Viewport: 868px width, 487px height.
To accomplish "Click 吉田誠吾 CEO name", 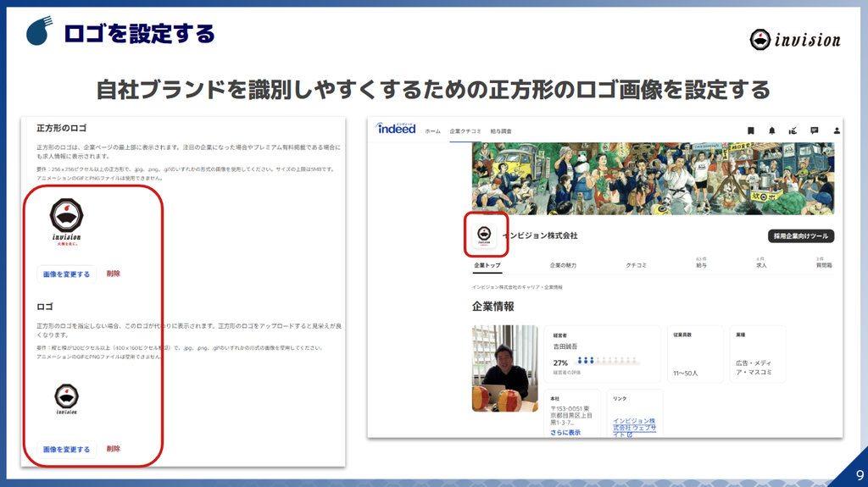I will click(x=565, y=346).
